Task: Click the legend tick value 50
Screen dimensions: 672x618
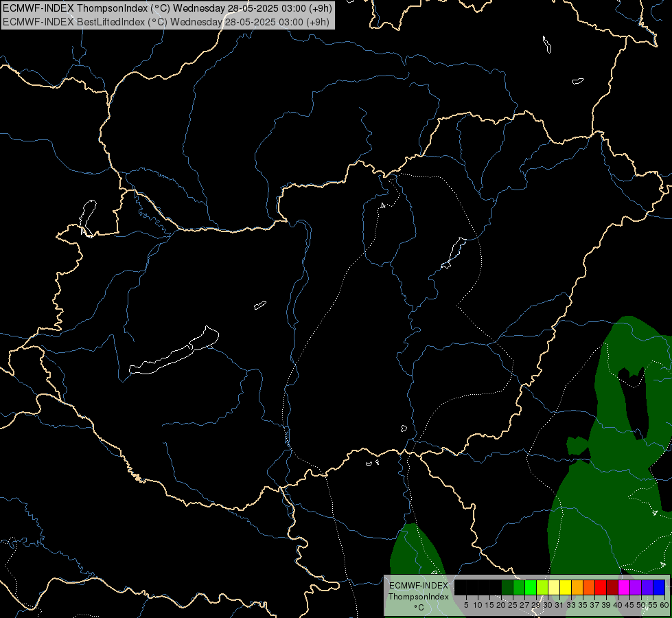Action: click(642, 605)
